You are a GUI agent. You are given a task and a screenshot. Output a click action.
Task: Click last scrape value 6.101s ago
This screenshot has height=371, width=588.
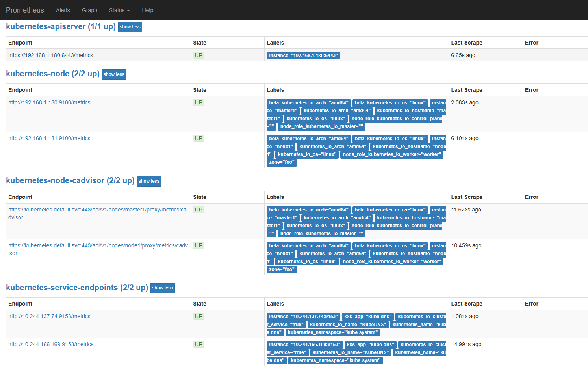(465, 138)
